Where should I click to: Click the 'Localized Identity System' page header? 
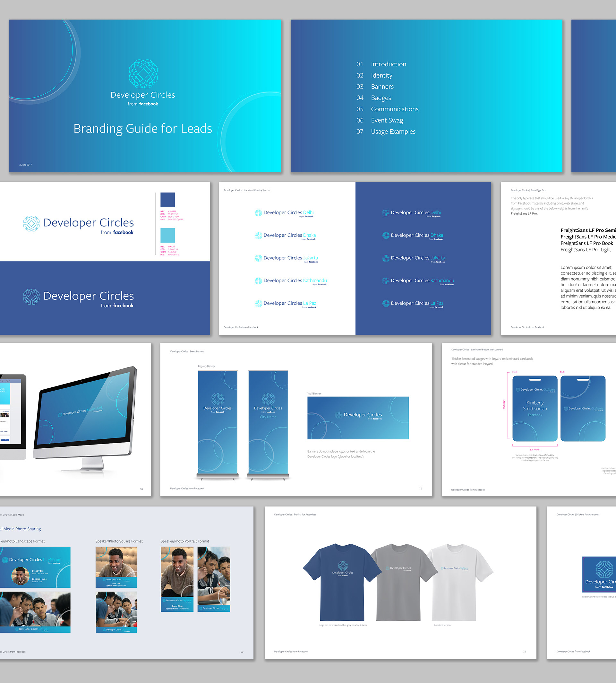[247, 190]
